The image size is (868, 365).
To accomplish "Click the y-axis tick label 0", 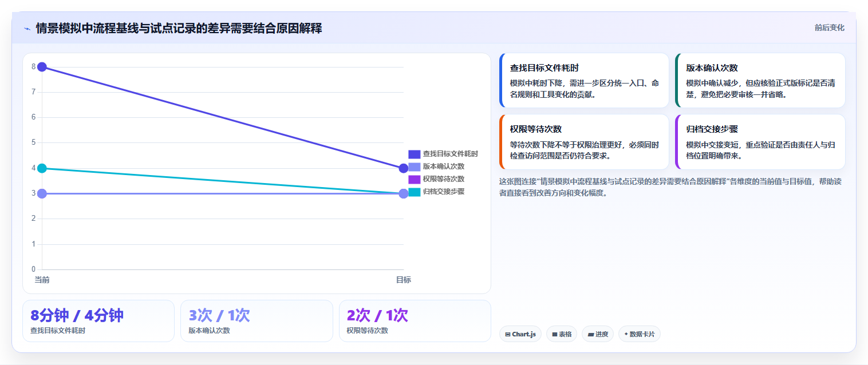I will (34, 269).
